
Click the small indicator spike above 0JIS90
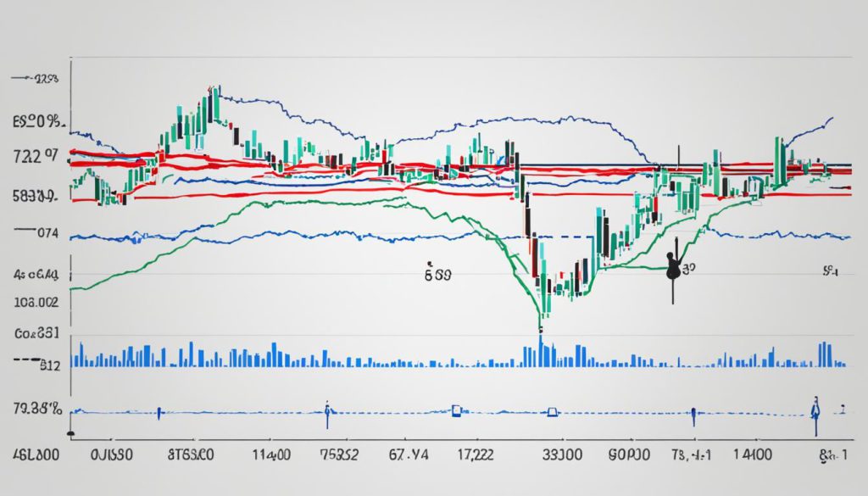159,413
